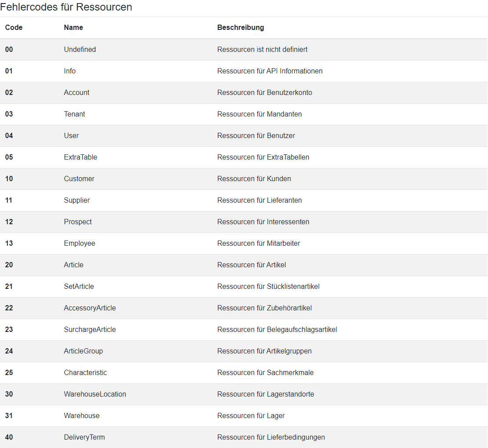Select the Account row name
Viewport: 488px width, 448px height.
coord(76,92)
